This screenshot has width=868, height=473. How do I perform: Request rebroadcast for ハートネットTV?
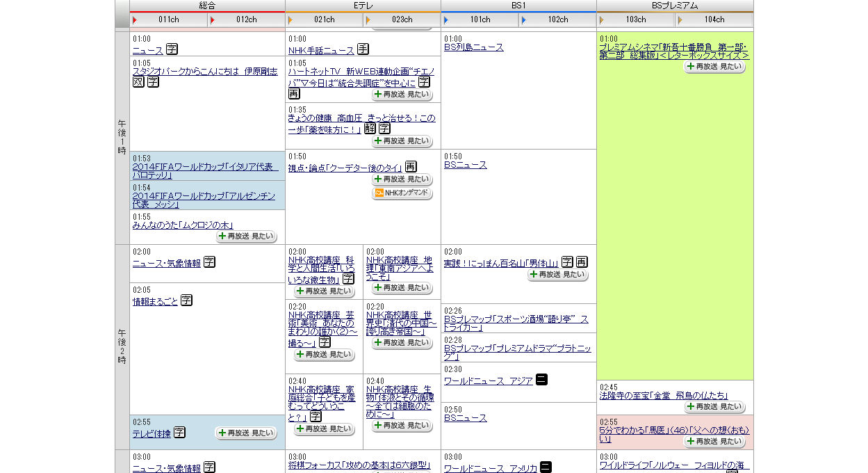(x=402, y=94)
